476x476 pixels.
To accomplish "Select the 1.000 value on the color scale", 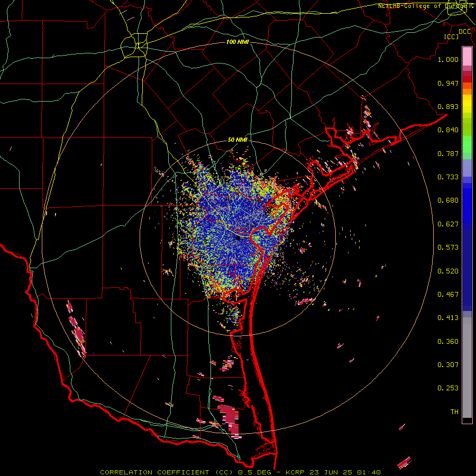I will 448,59.
